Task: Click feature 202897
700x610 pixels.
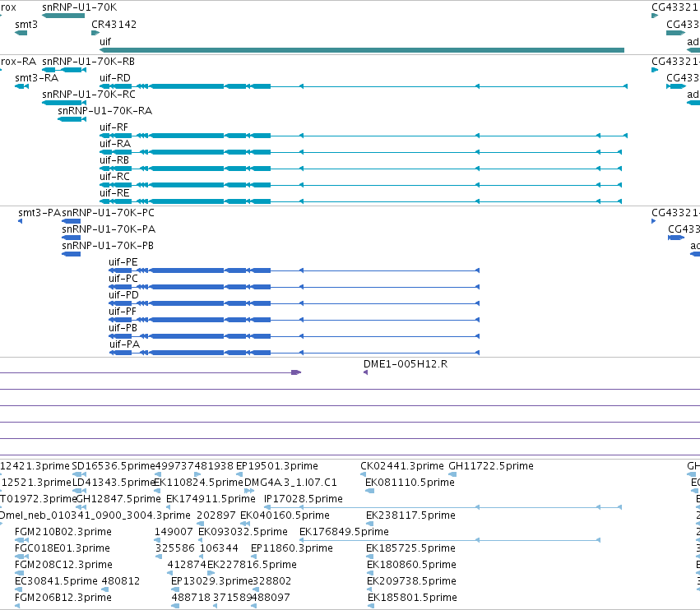Action: coord(200,524)
